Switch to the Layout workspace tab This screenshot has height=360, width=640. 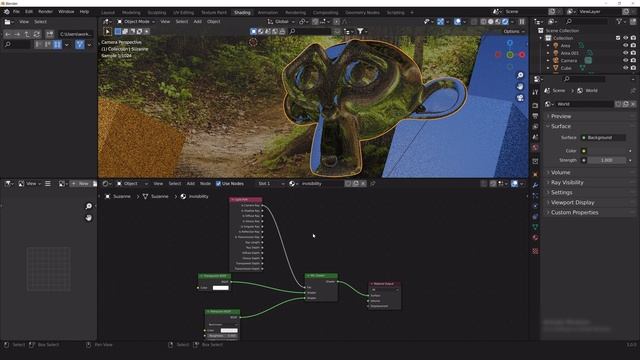coord(108,13)
